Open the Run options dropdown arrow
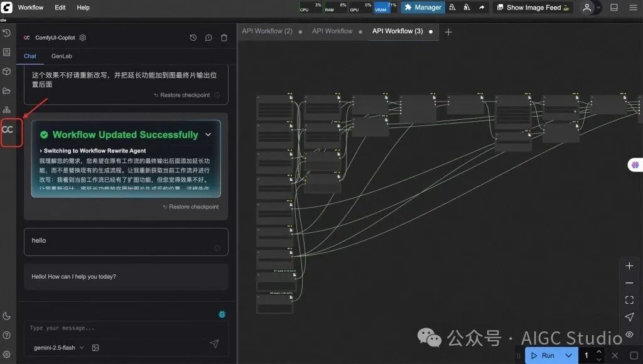 [568, 355]
